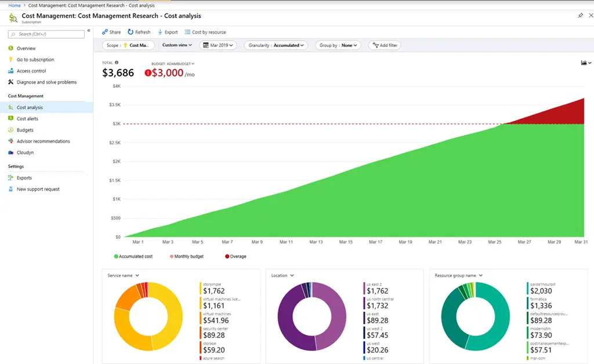This screenshot has height=364, width=594.
Task: Toggle Overage legend entry
Action: pyautogui.click(x=236, y=256)
